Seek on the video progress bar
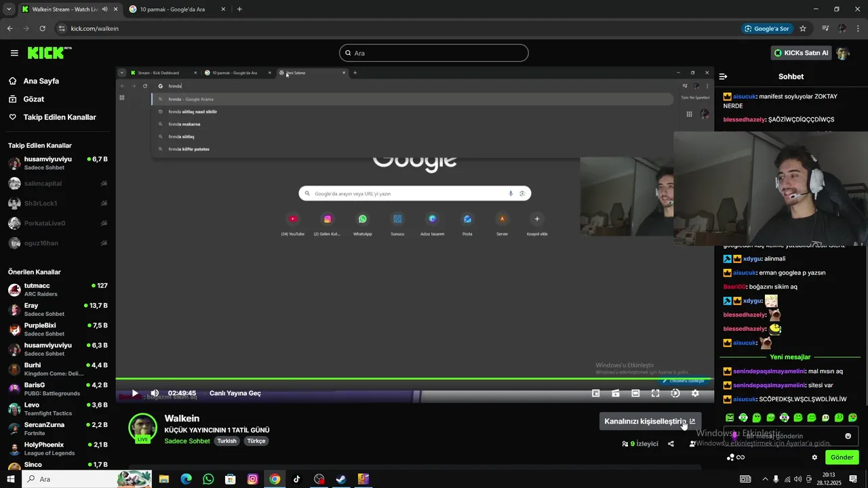 pos(414,379)
